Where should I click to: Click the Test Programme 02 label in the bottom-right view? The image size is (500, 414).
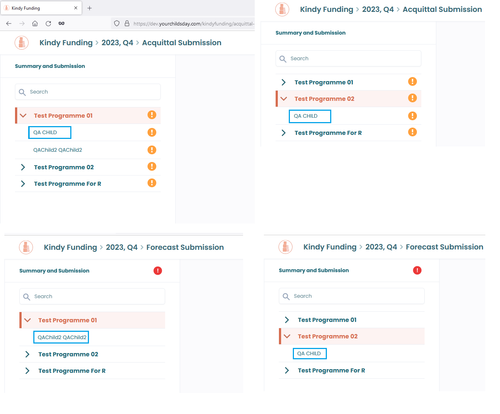coord(328,336)
